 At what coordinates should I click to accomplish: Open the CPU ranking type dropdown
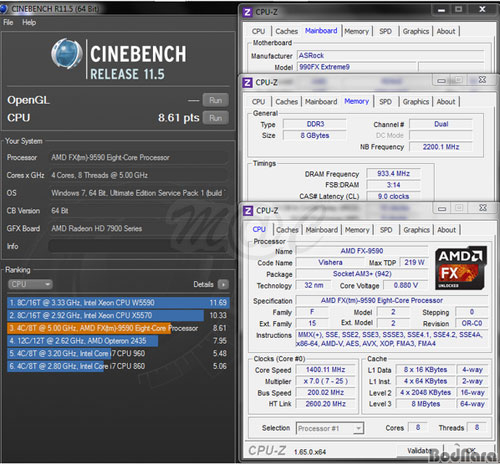tap(30, 284)
